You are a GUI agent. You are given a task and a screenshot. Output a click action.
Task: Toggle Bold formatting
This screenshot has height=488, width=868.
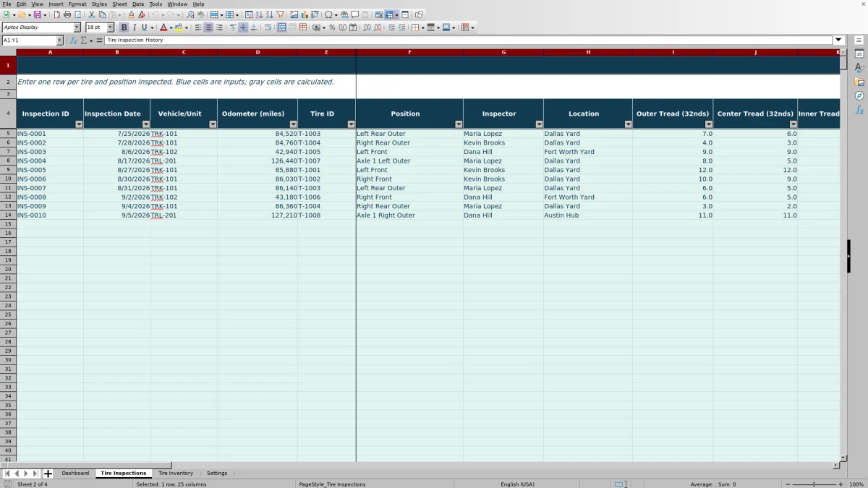[x=124, y=27]
